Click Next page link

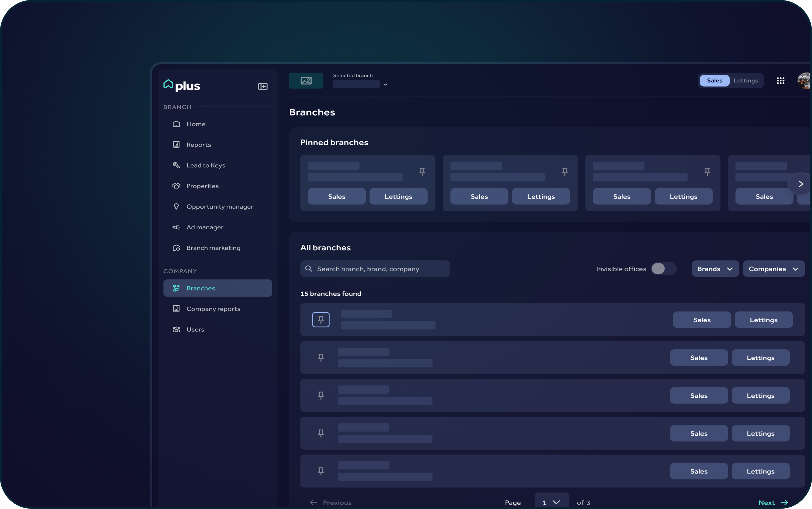coord(773,502)
